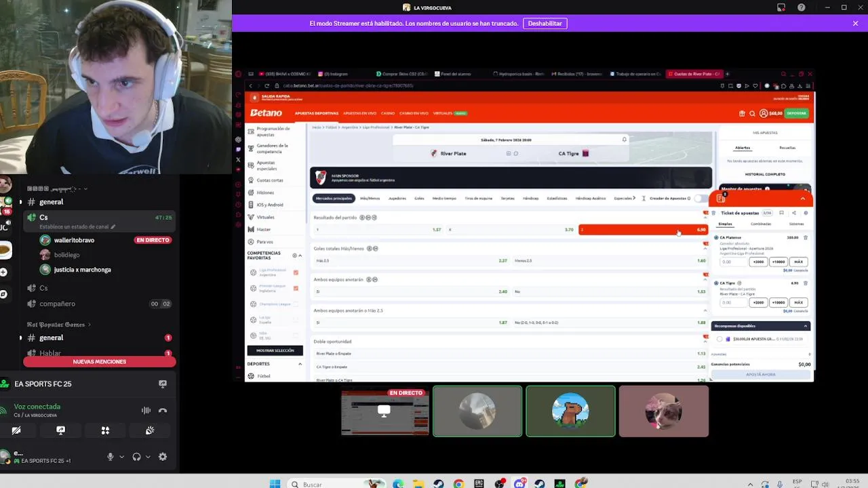Viewport: 868px width, 488px height.
Task: Select the capybara avatar participant tile
Action: click(570, 411)
